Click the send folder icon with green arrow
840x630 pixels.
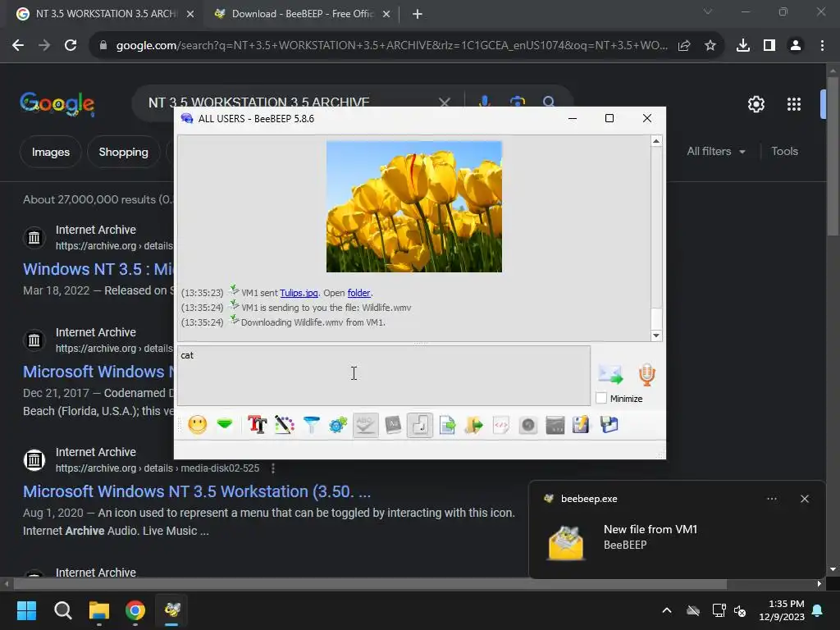(474, 425)
